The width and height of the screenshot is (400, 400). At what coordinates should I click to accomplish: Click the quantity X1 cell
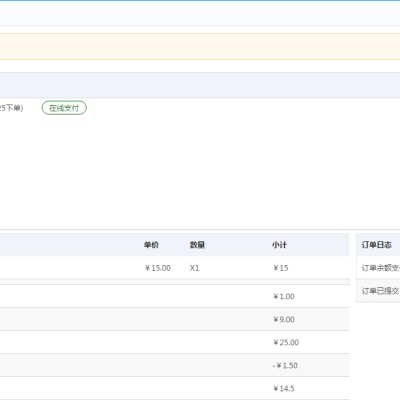click(194, 268)
